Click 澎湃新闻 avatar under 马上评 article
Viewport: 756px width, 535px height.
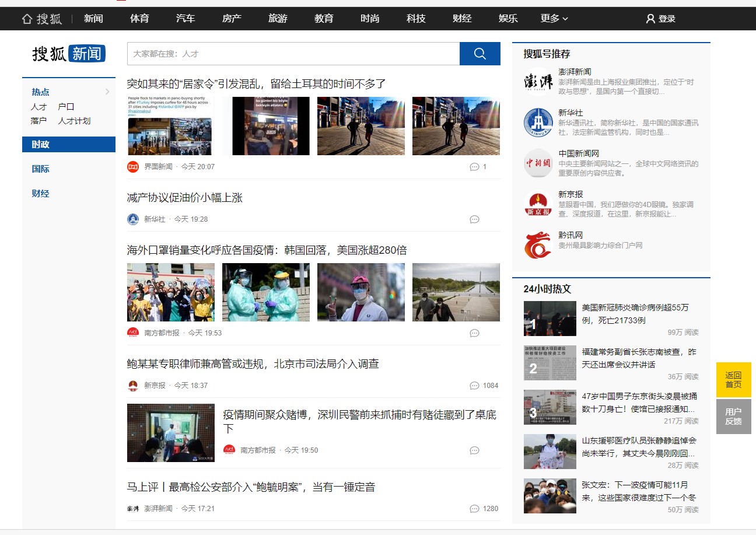coord(133,509)
